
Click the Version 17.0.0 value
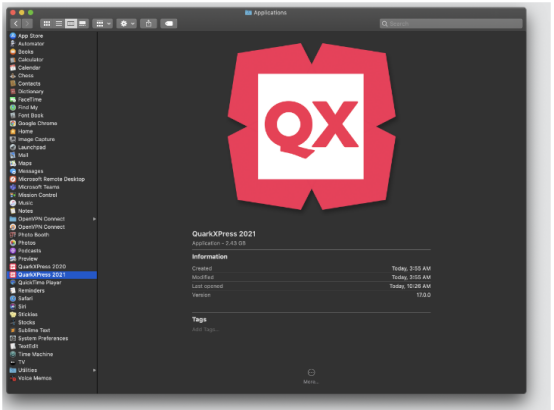pyautogui.click(x=423, y=295)
